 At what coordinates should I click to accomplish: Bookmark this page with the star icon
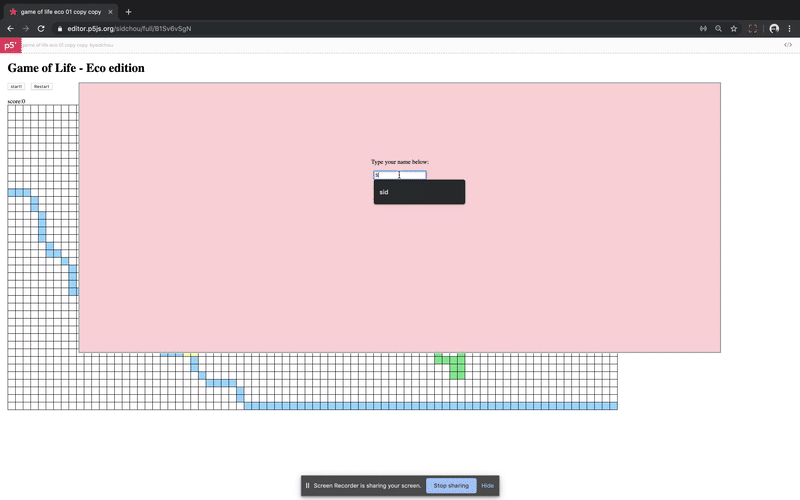pyautogui.click(x=734, y=29)
